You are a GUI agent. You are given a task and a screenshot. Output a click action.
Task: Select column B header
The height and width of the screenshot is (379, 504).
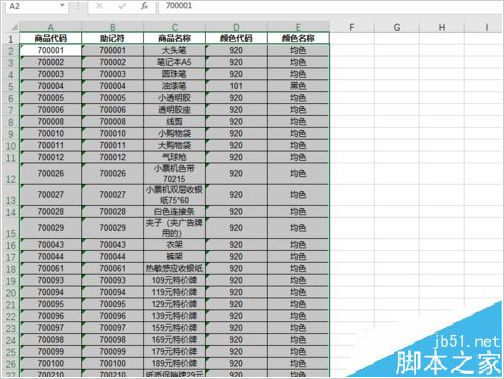[x=112, y=27]
